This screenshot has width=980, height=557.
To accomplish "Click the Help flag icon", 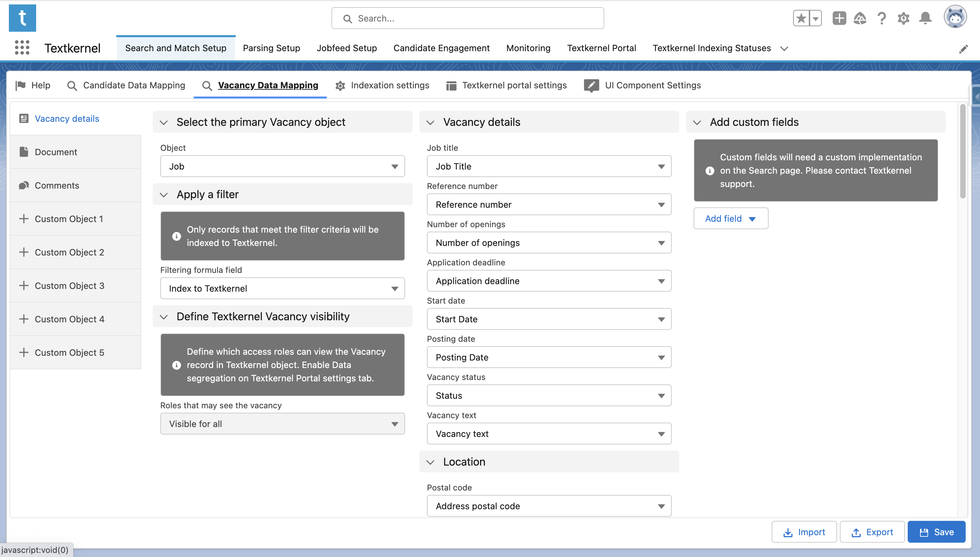I will (x=21, y=85).
